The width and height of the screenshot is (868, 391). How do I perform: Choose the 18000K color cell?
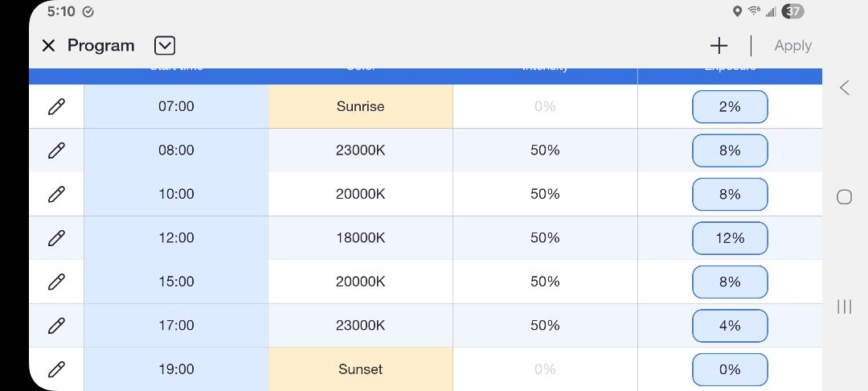tap(360, 237)
